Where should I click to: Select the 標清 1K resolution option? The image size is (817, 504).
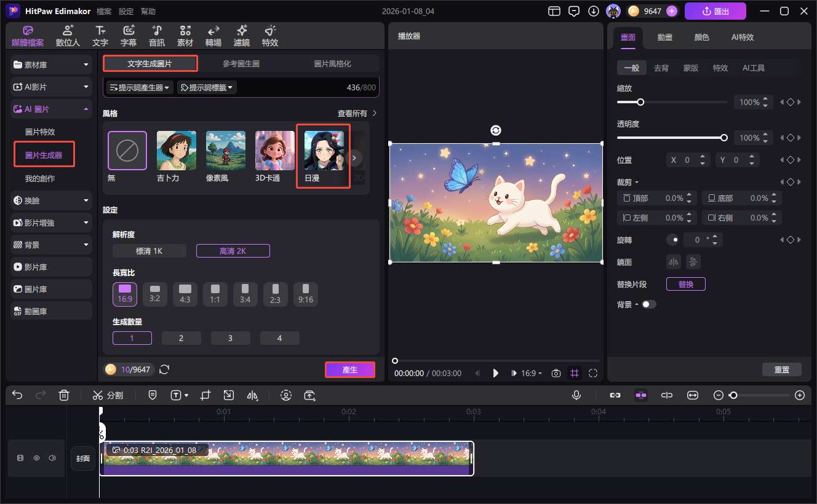pyautogui.click(x=149, y=251)
